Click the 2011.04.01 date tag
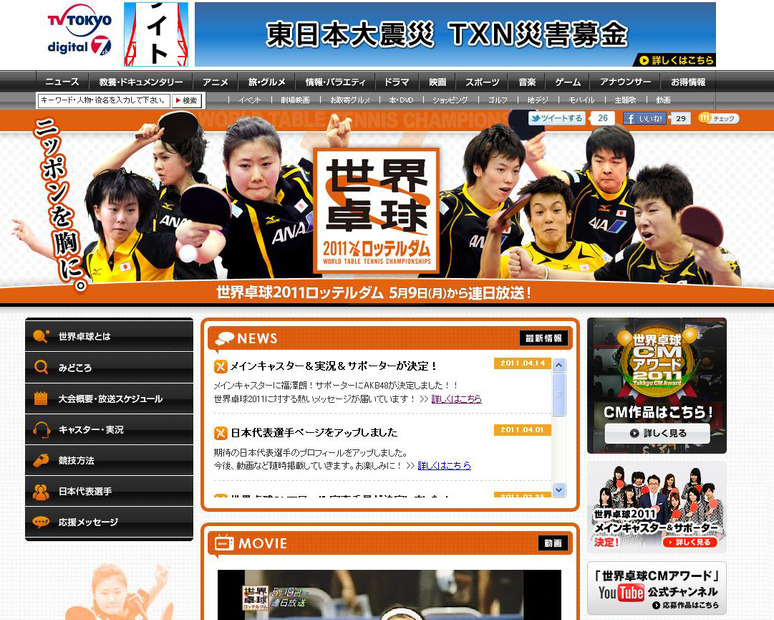774x620 pixels. click(522, 430)
